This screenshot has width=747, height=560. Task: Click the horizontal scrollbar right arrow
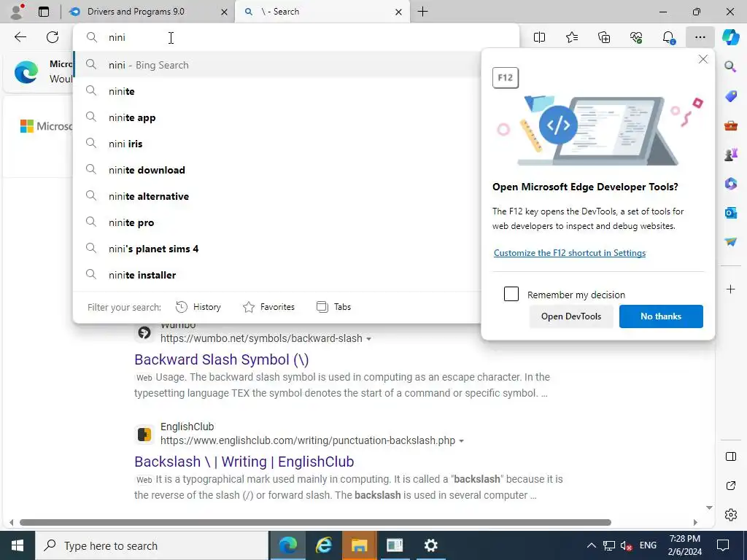click(695, 522)
